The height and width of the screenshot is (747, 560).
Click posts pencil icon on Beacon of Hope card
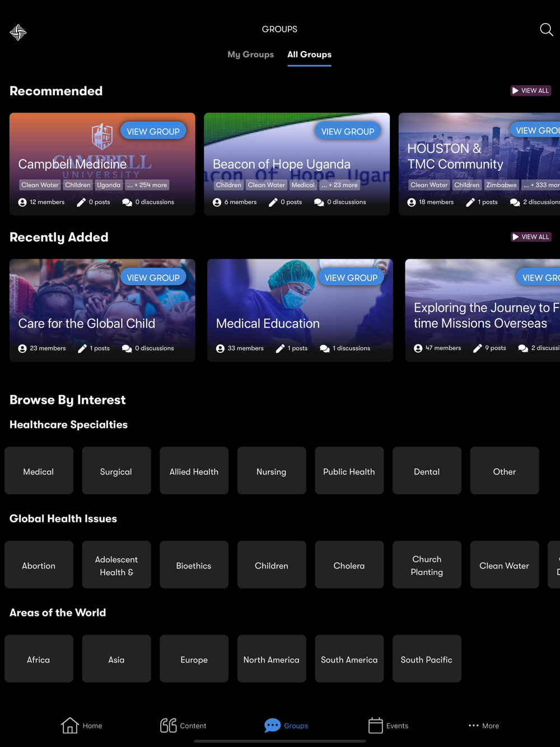point(273,202)
